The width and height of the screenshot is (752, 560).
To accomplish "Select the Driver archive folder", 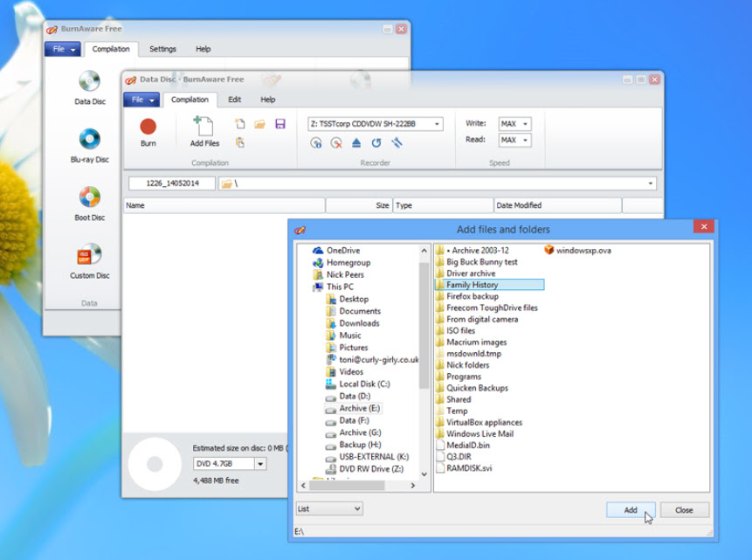I will [466, 273].
